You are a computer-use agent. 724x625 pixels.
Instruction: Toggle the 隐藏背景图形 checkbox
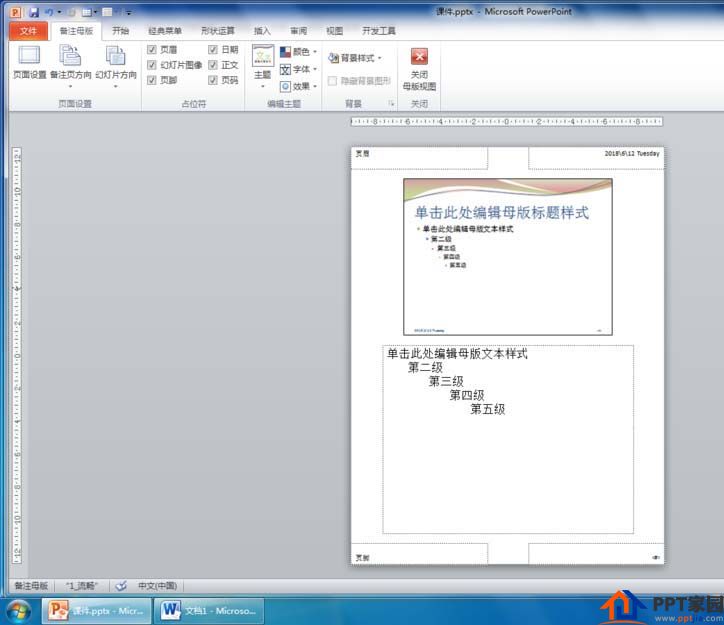tap(332, 81)
